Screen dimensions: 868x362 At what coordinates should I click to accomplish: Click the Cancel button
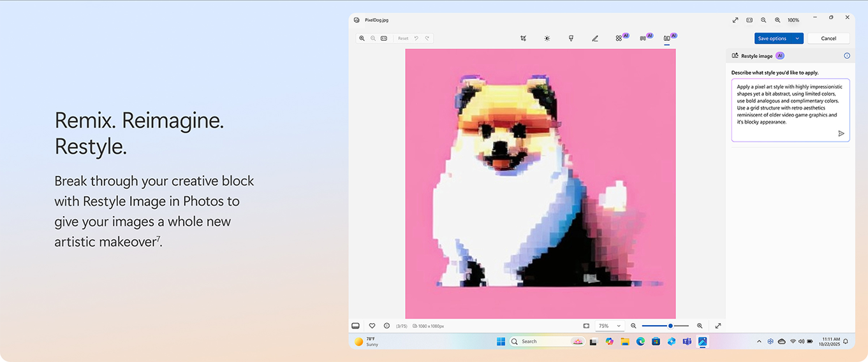point(828,38)
